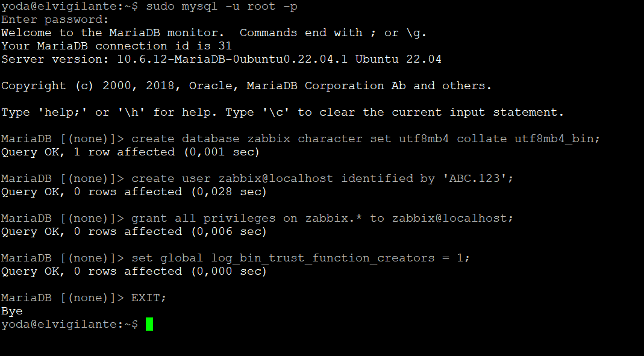Click the Copyright Oracle MariaDB Corporation line
The height and width of the screenshot is (356, 644).
pyautogui.click(x=246, y=86)
